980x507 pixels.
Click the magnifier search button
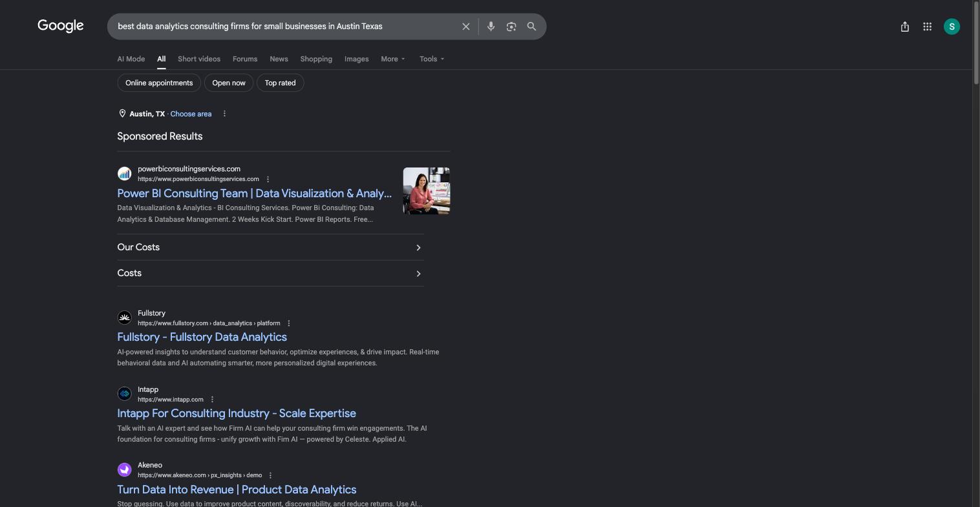(531, 27)
